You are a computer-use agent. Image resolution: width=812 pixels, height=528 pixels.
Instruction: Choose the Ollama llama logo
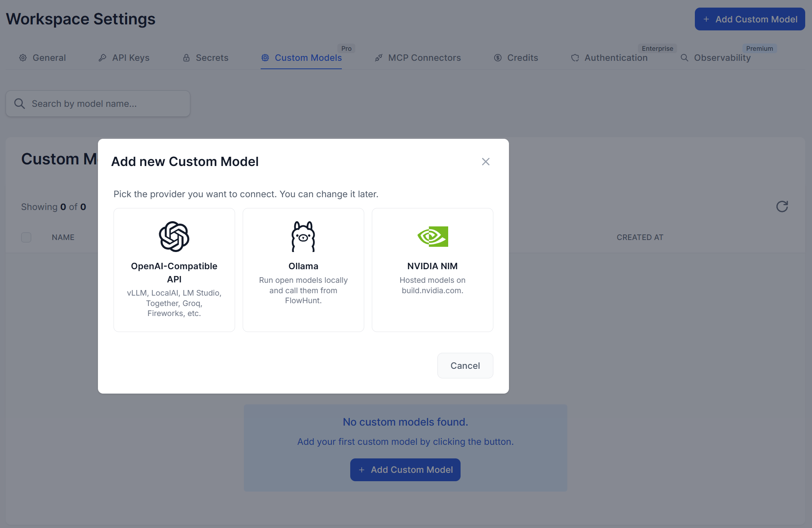[303, 236]
